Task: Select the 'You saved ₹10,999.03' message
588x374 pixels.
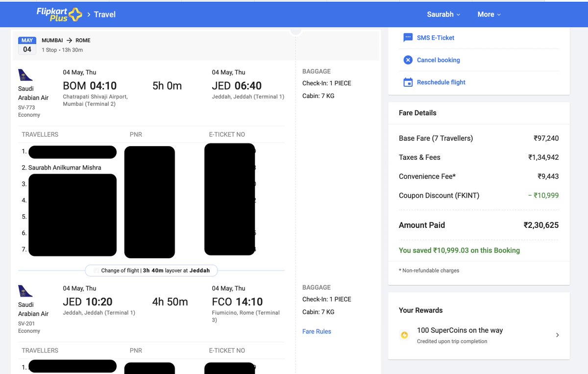Action: pyautogui.click(x=459, y=250)
